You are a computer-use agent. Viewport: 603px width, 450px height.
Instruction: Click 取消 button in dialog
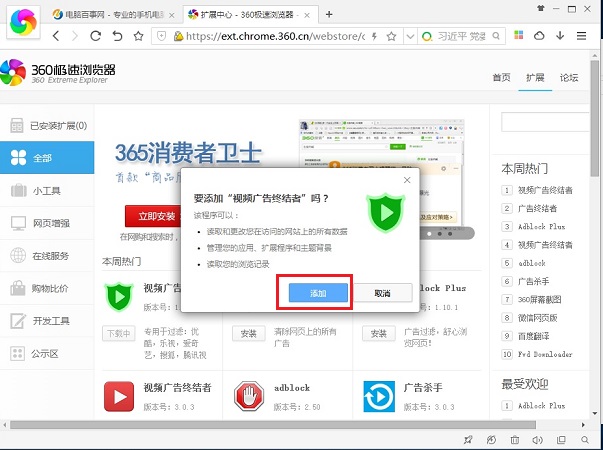(382, 293)
